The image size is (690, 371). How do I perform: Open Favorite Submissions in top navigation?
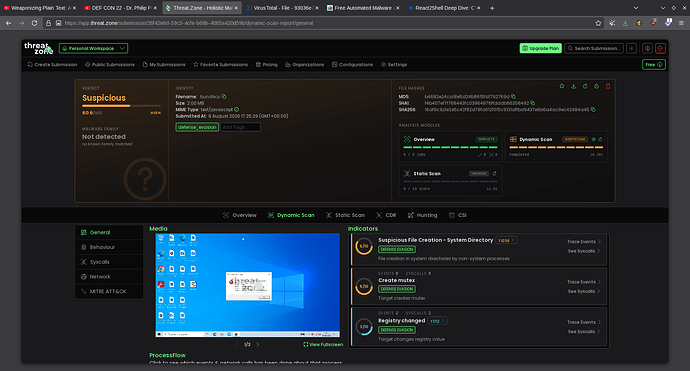220,65
